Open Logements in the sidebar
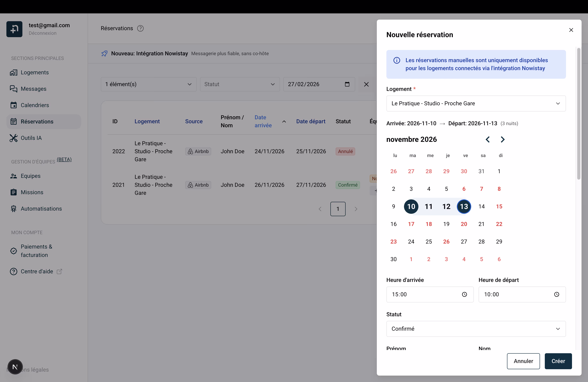Screen dimensions: 588x382 [44, 73]
